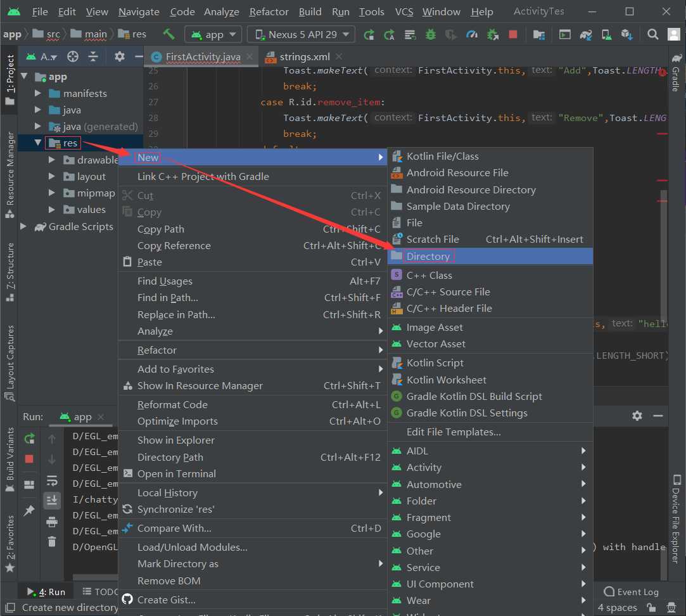
Task: Open the app run configuration dropdown
Action: (213, 34)
